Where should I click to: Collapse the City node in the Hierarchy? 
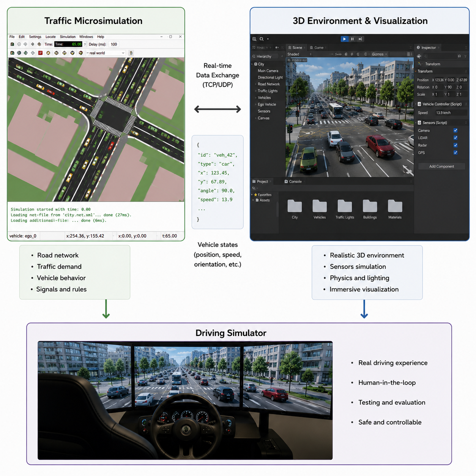[252, 64]
